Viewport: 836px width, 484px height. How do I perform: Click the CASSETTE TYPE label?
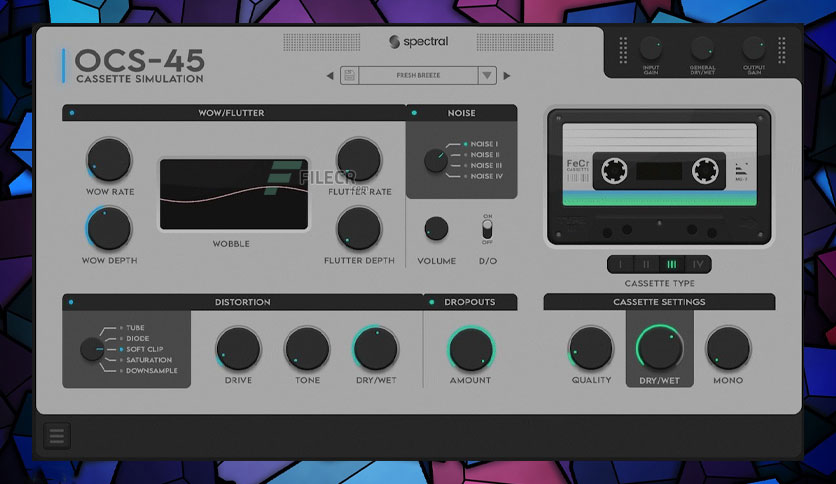660,284
